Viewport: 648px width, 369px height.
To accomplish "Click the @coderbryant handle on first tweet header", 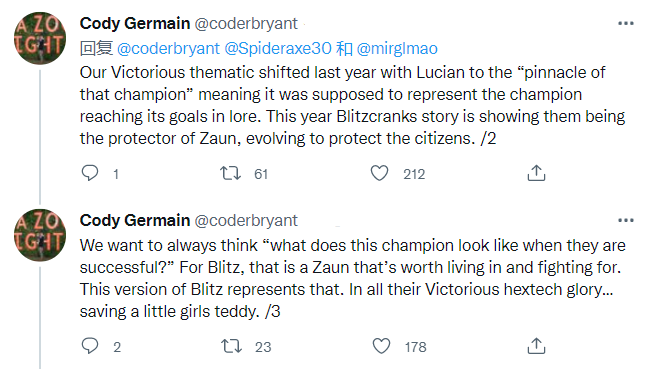I will point(246,24).
